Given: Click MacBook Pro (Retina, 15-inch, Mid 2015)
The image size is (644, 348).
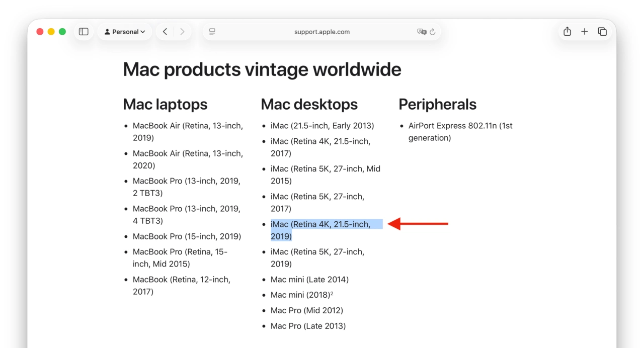Looking at the screenshot, I should tap(180, 258).
